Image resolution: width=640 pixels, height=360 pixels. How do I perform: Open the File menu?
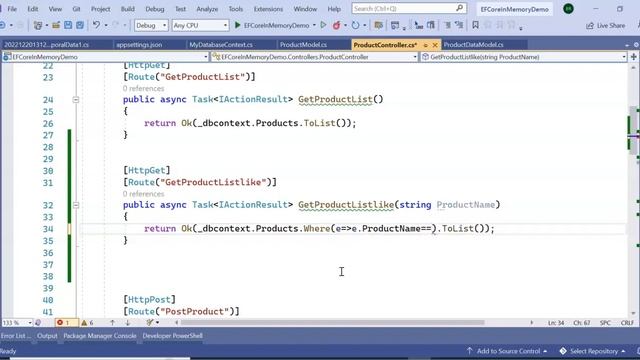click(12, 9)
